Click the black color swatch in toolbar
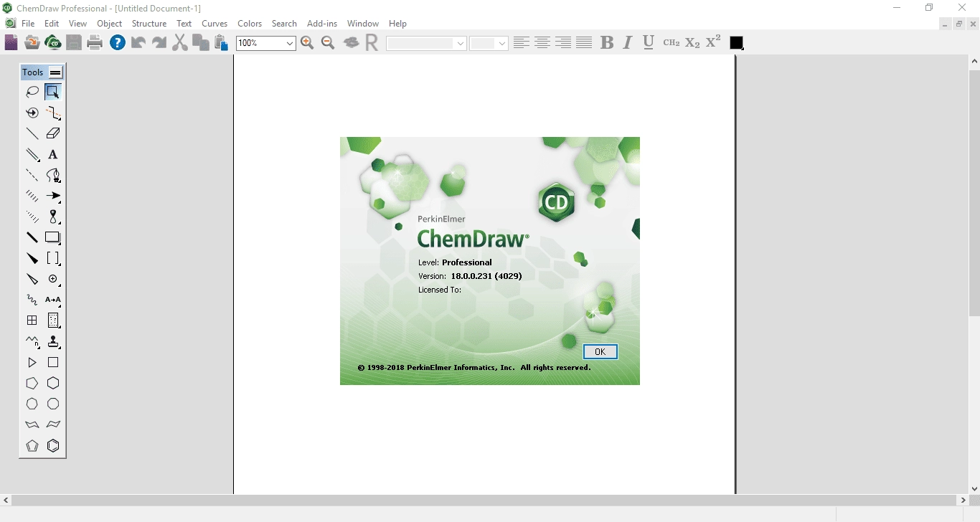The image size is (980, 522). pyautogui.click(x=736, y=43)
